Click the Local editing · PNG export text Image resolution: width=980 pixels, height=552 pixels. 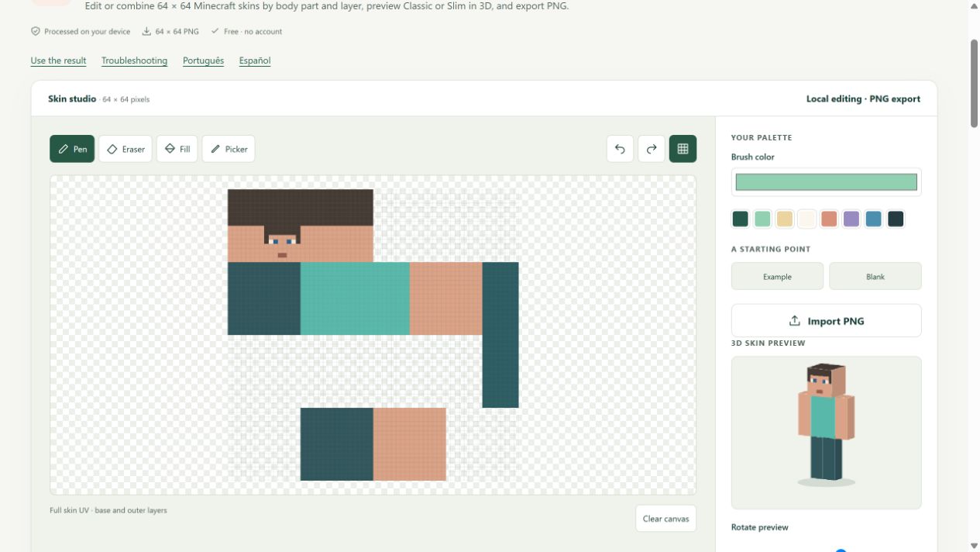[863, 99]
